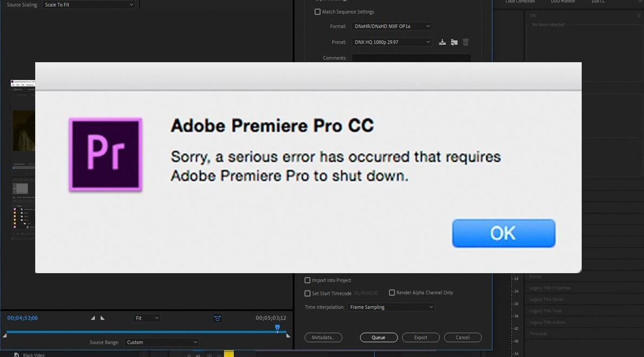Image resolution: width=644 pixels, height=357 pixels.
Task: Expand the Preset DNX HQ dropdown
Action: (x=392, y=42)
